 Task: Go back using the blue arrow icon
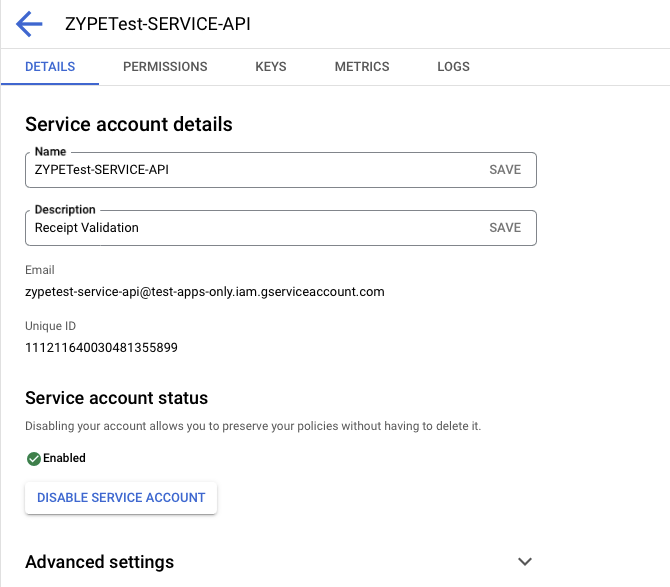(x=29, y=24)
